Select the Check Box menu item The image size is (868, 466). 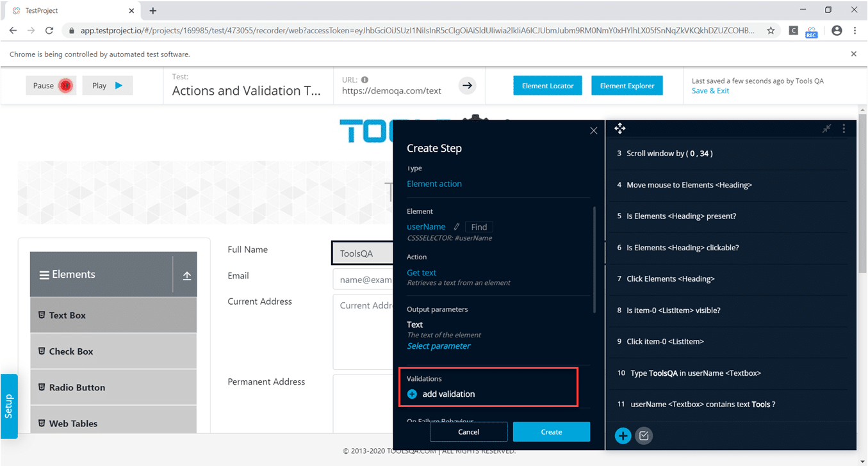pos(71,351)
